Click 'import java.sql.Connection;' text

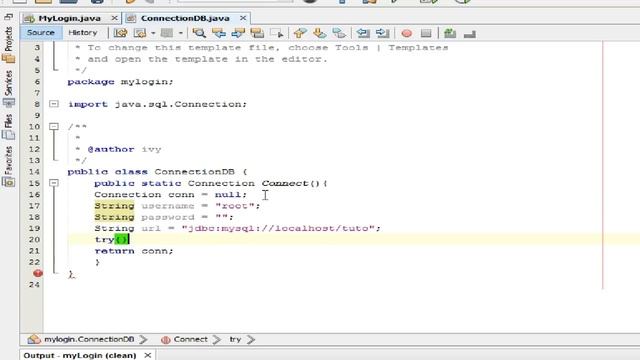(157, 104)
